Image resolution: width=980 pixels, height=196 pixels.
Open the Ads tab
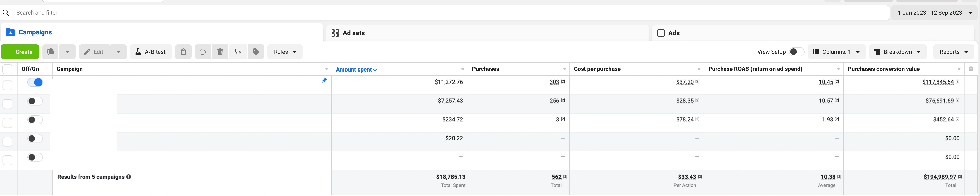[x=673, y=33]
